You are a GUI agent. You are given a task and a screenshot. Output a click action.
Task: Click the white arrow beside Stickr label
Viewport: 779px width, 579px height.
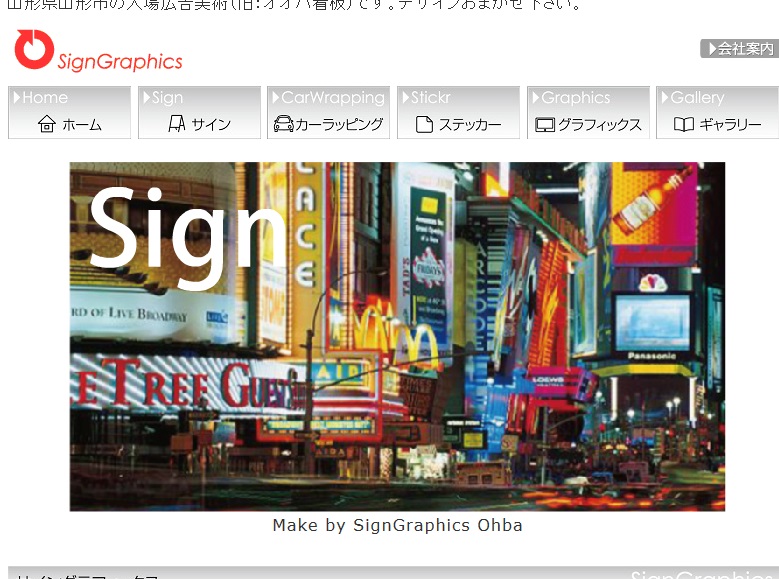pos(406,97)
